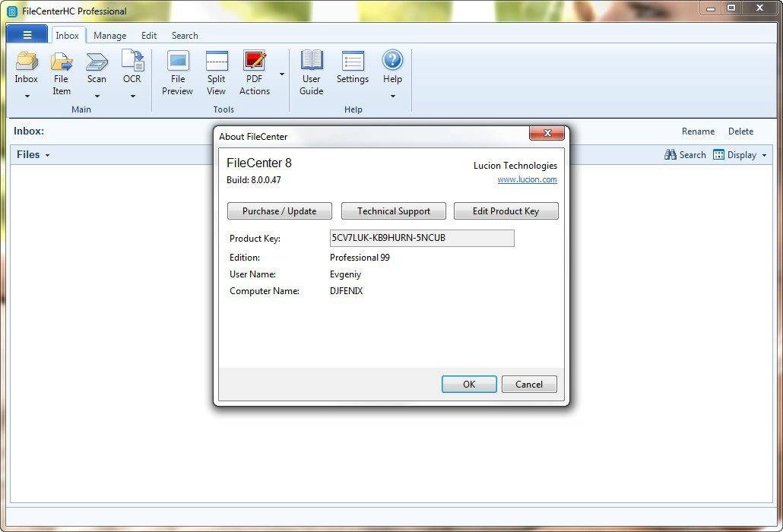Close the About FileCenter dialog
Screen dimensions: 783x532
pos(547,133)
